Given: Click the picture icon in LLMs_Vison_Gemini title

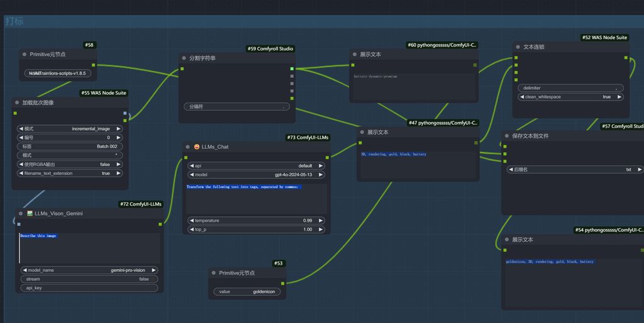Looking at the screenshot, I should [x=30, y=214].
